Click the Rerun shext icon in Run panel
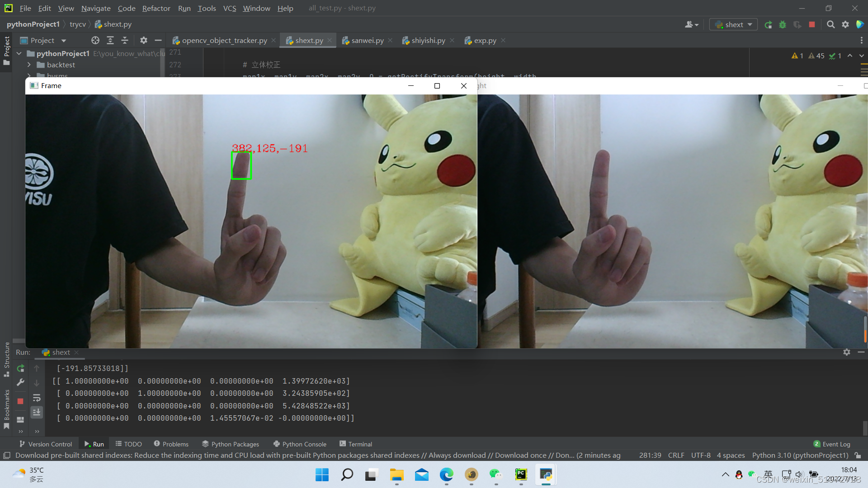Image resolution: width=868 pixels, height=488 pixels. coord(20,368)
